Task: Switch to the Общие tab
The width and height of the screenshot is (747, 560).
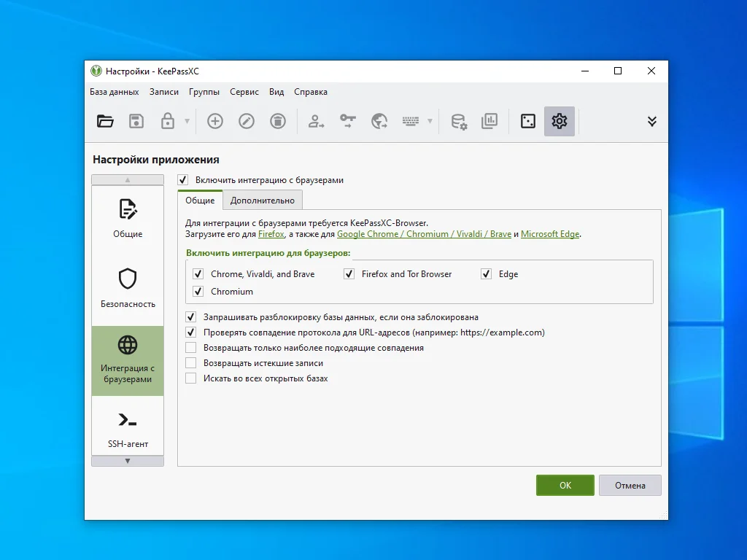Action: pyautogui.click(x=200, y=201)
